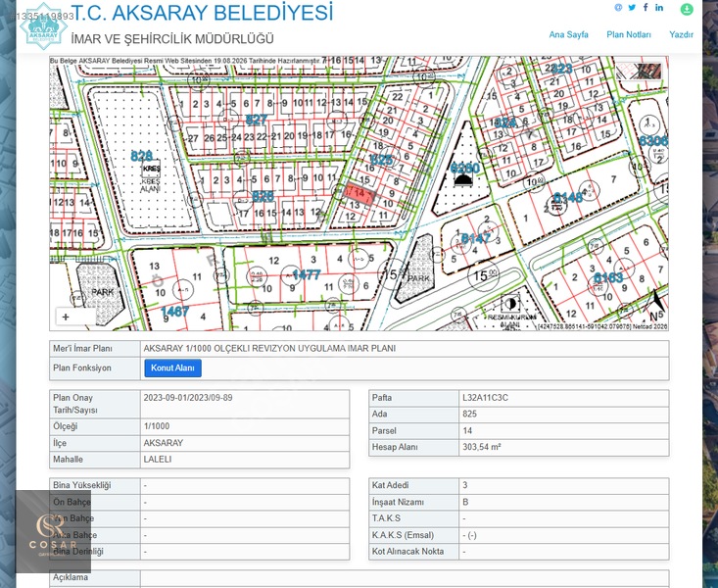Screen dimensions: 718x588
Task: Click block number 6163 on the map
Action: click(x=608, y=277)
